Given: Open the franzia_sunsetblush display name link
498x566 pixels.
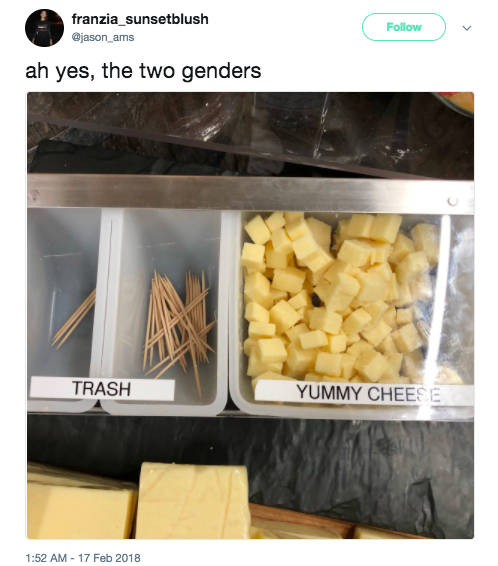Looking at the screenshot, I should [140, 19].
